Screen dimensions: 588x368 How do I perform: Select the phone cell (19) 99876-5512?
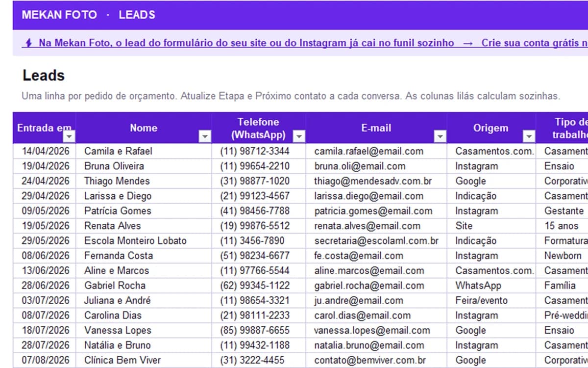259,226
